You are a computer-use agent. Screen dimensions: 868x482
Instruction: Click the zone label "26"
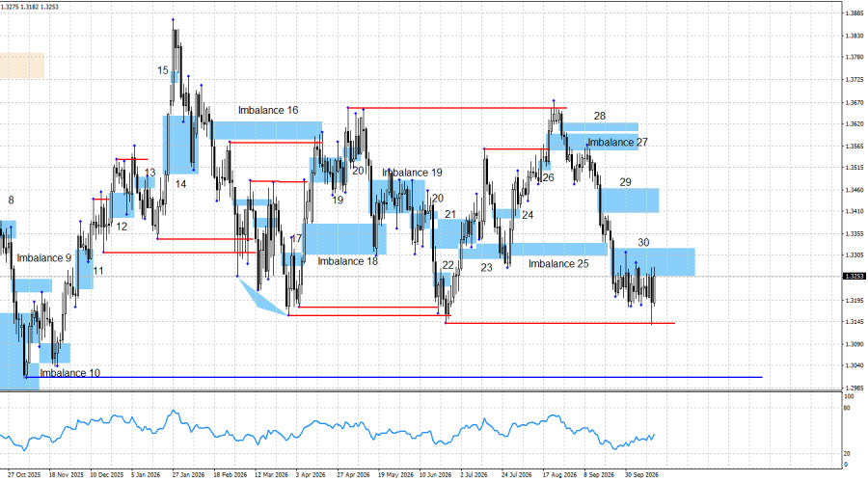pos(548,177)
